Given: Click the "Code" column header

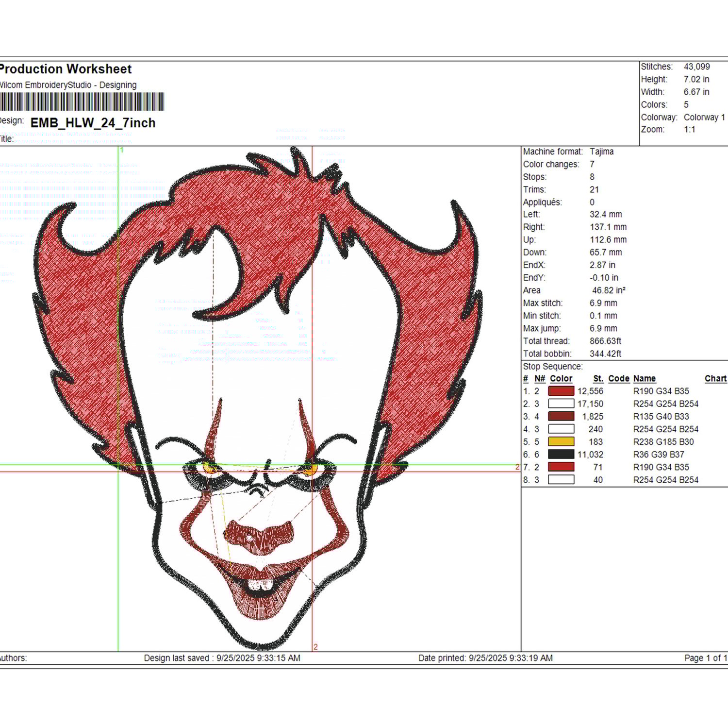Looking at the screenshot, I should pyautogui.click(x=619, y=378).
